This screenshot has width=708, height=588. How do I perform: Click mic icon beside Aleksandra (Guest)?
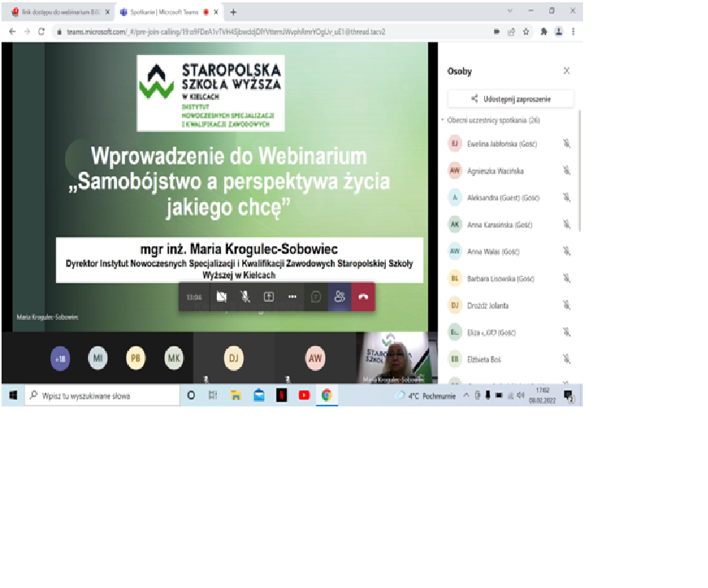(567, 197)
